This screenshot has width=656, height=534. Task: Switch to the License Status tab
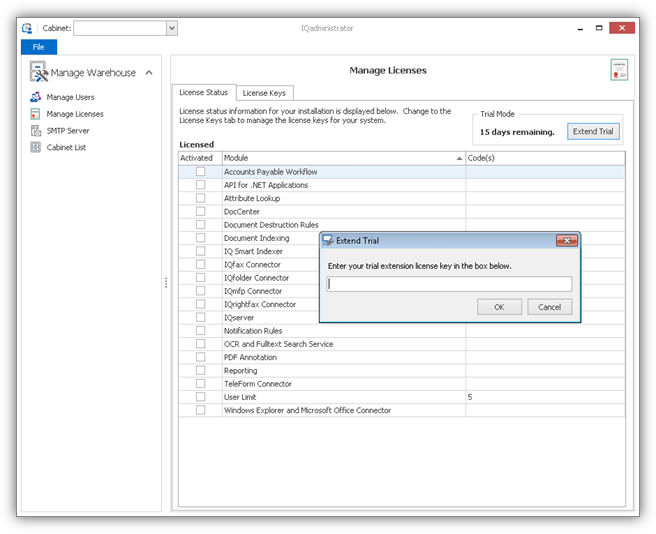coord(203,92)
